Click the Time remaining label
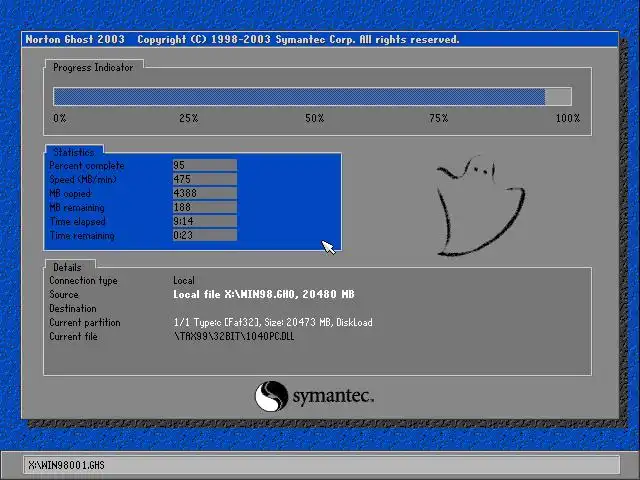 (x=82, y=236)
